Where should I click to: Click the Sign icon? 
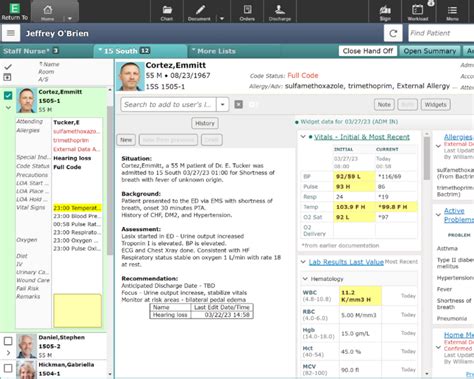tap(385, 10)
